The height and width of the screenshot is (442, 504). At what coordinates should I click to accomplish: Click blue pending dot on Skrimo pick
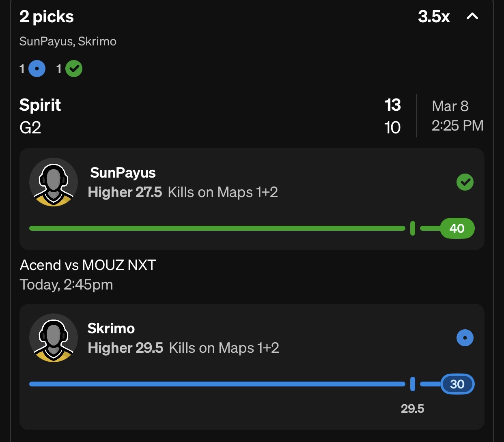click(x=465, y=338)
